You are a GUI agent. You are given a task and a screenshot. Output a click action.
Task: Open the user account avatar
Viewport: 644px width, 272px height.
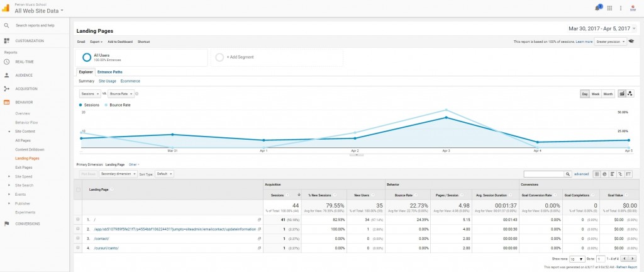pos(633,8)
